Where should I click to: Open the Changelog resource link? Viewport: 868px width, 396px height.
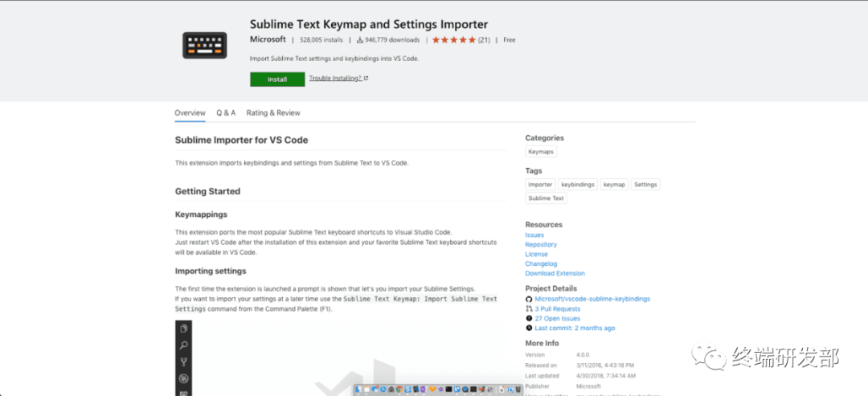(541, 263)
